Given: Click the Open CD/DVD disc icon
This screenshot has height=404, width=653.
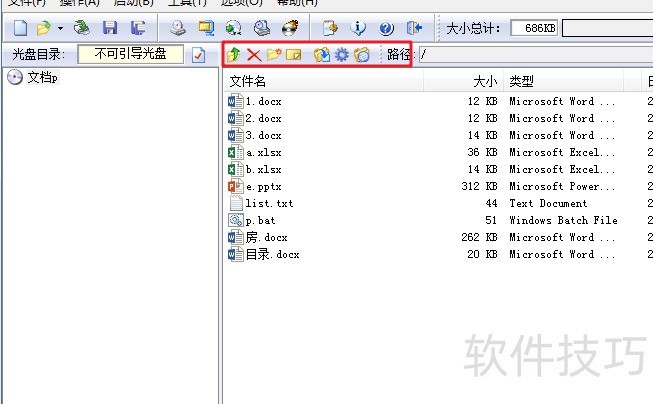Looking at the screenshot, I should click(x=82, y=28).
